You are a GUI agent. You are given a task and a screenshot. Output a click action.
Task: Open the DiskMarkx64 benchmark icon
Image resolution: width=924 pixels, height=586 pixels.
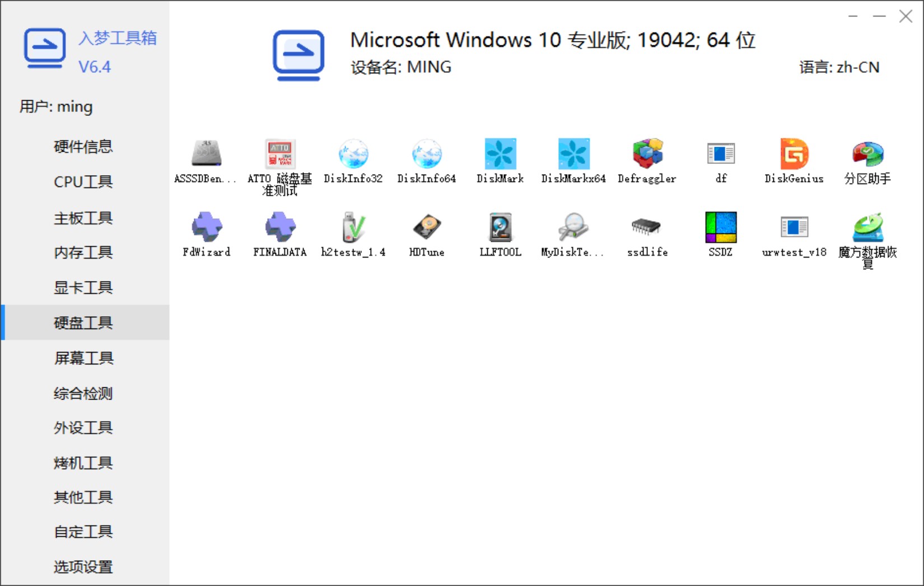(573, 153)
